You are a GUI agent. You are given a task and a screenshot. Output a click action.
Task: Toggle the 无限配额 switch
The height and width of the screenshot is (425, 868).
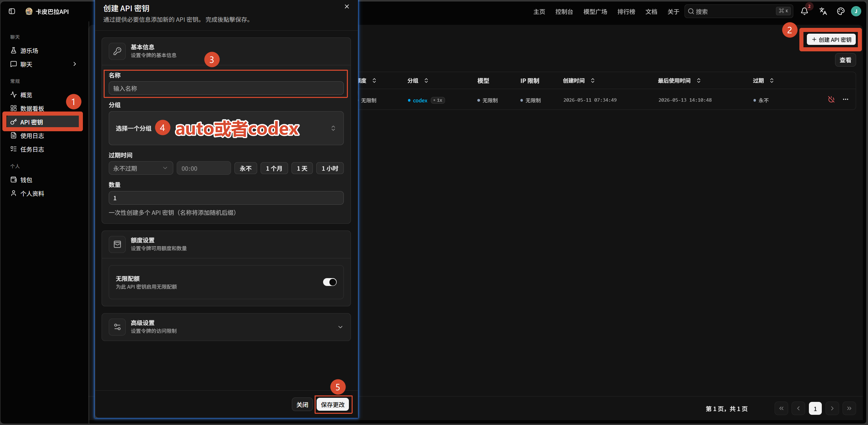[330, 282]
